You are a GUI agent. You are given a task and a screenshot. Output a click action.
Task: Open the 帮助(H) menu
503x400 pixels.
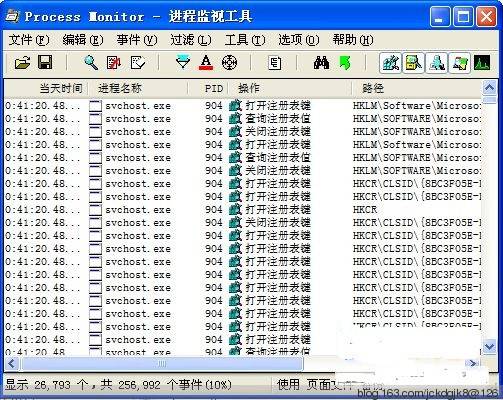pyautogui.click(x=353, y=40)
